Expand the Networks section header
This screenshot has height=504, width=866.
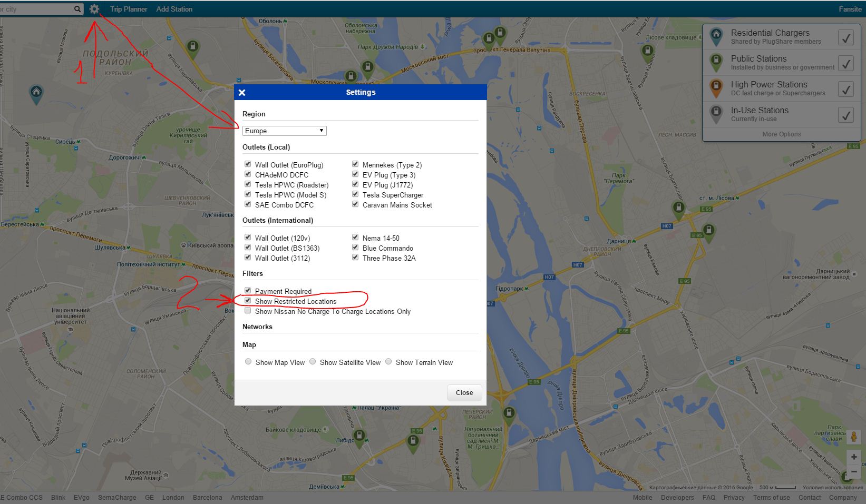[257, 327]
